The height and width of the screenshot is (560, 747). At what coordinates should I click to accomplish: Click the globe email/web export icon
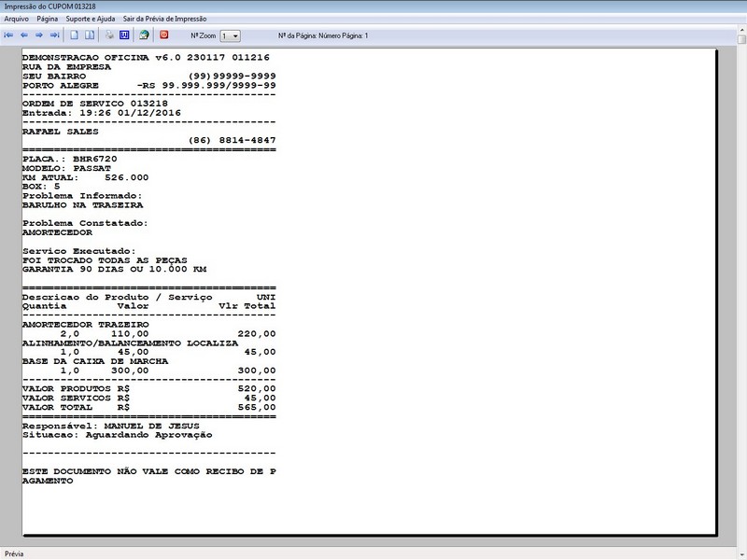click(x=144, y=35)
